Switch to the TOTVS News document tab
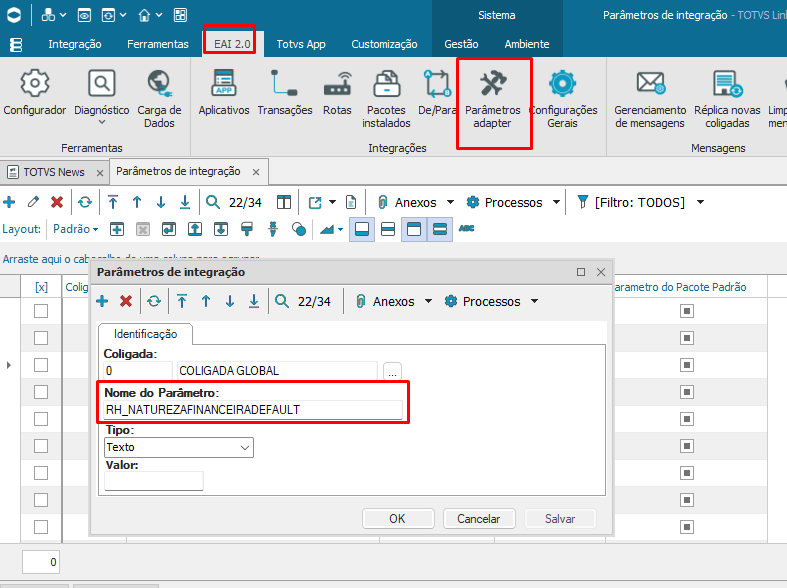 pyautogui.click(x=54, y=172)
